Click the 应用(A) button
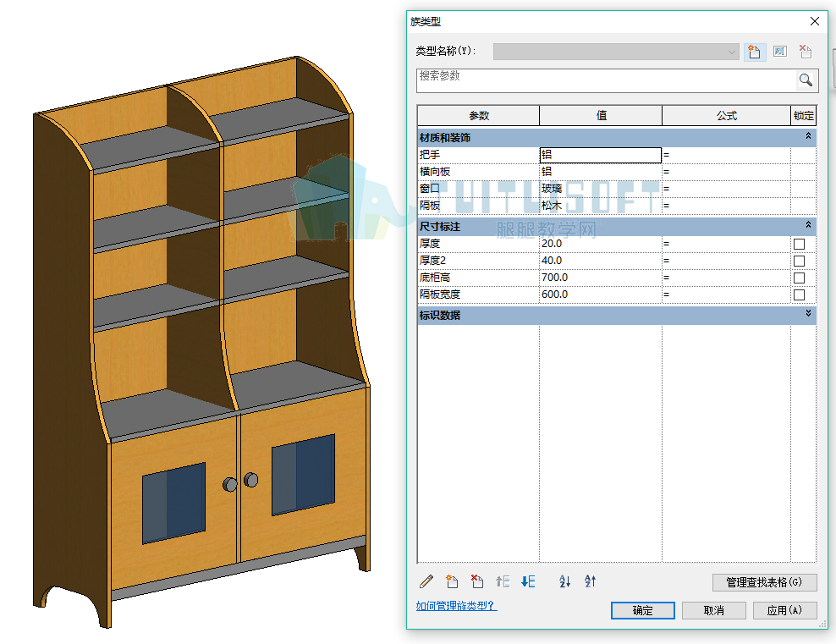Screen dimensions: 836x644 784,610
